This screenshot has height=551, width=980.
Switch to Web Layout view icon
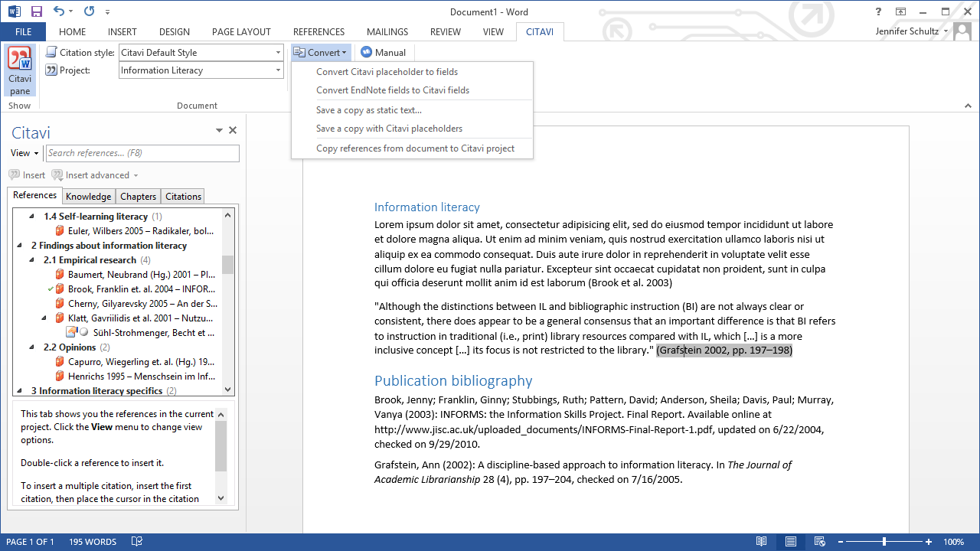(x=819, y=541)
